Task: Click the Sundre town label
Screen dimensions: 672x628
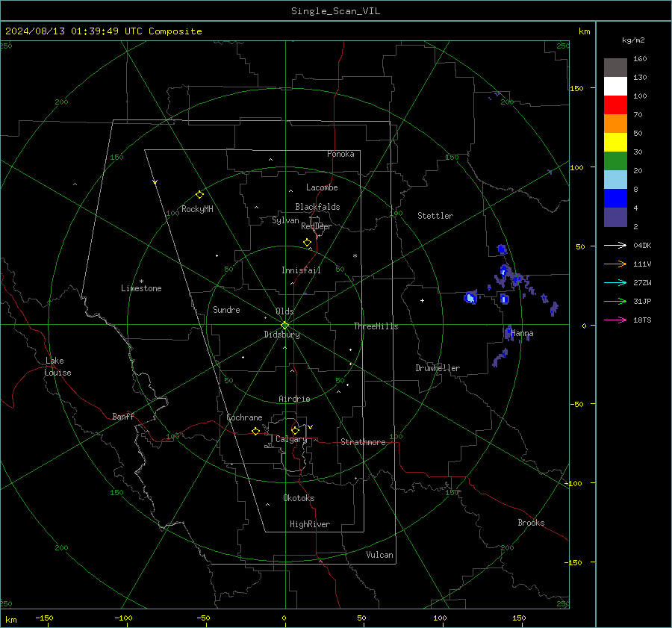Action: (226, 309)
